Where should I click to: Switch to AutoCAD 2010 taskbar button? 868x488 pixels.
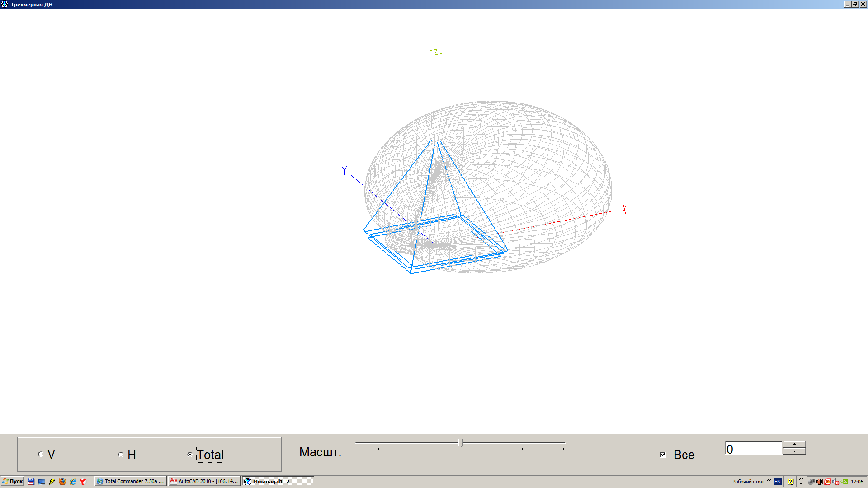204,481
